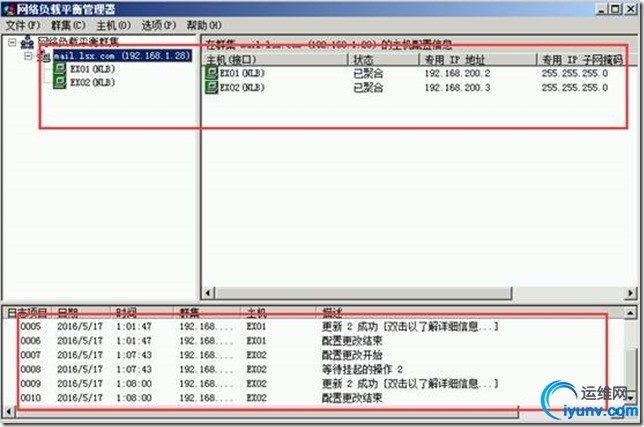
Task: Click the EX01(NLB) host icon in tree
Action: tap(60, 69)
